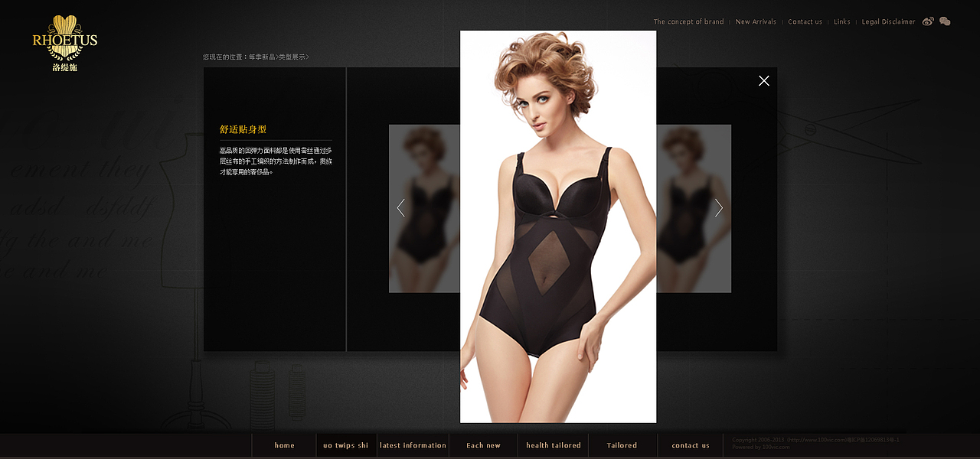Click 每季新品 in breadcrumb

(x=261, y=57)
